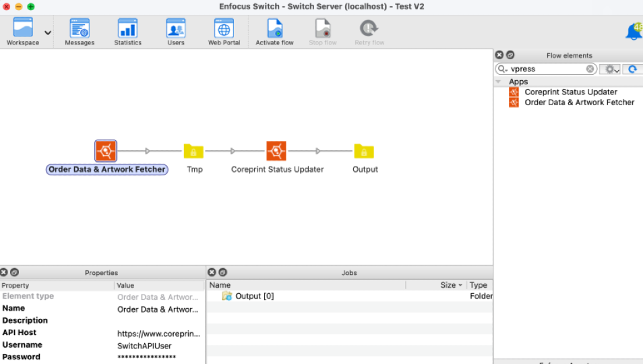
Task: Open the notifications bell
Action: click(634, 32)
